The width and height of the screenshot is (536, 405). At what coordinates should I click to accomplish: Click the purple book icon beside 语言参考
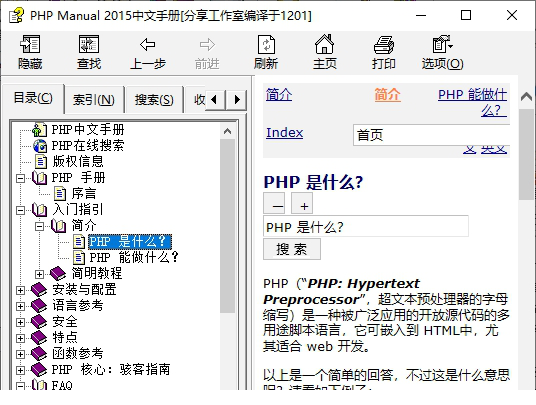(x=39, y=306)
